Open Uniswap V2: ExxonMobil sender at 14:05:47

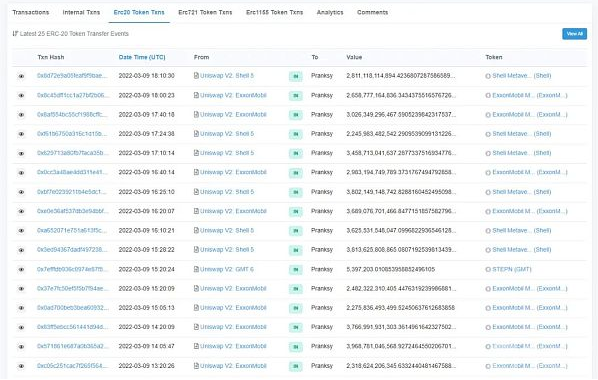[x=233, y=346]
